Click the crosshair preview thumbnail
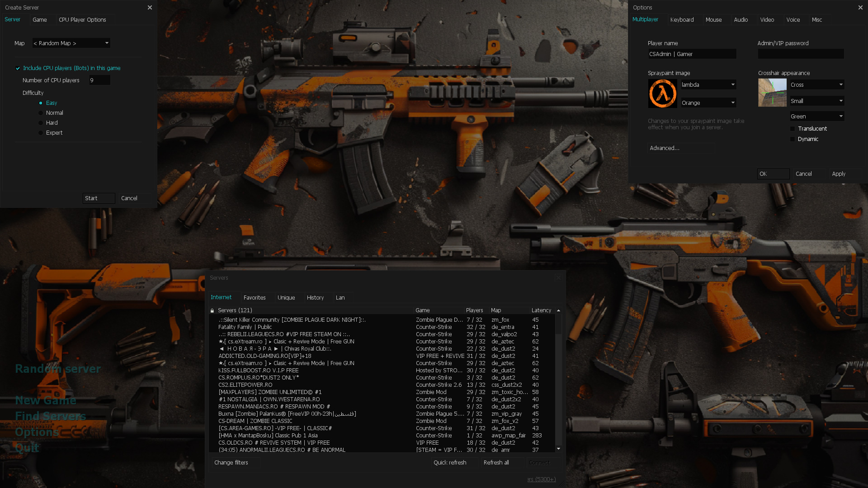The height and width of the screenshot is (488, 868). point(772,93)
